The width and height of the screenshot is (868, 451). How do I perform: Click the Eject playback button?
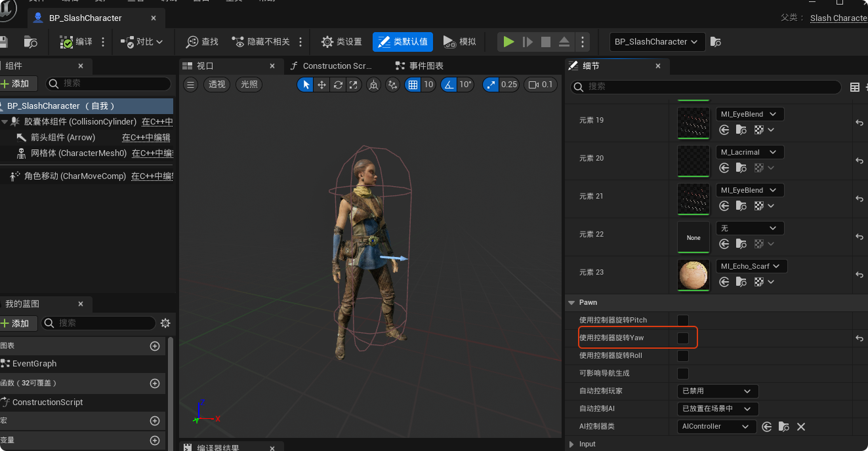click(564, 42)
